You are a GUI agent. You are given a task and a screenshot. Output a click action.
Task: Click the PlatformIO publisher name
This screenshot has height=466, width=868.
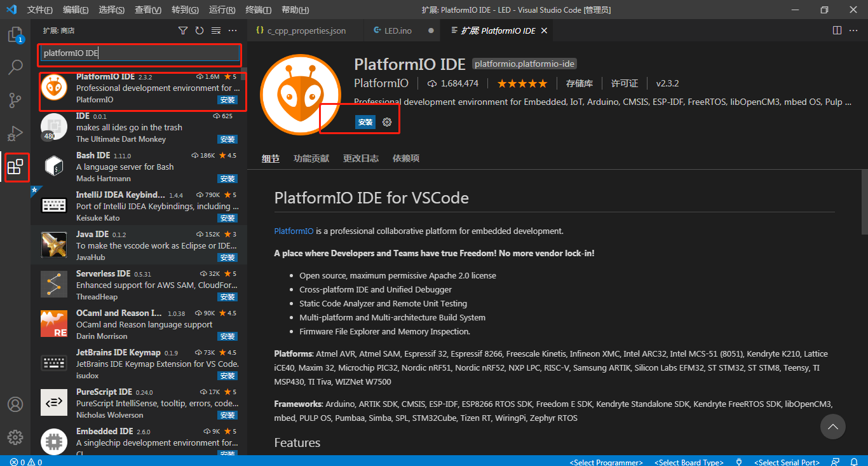tap(380, 83)
